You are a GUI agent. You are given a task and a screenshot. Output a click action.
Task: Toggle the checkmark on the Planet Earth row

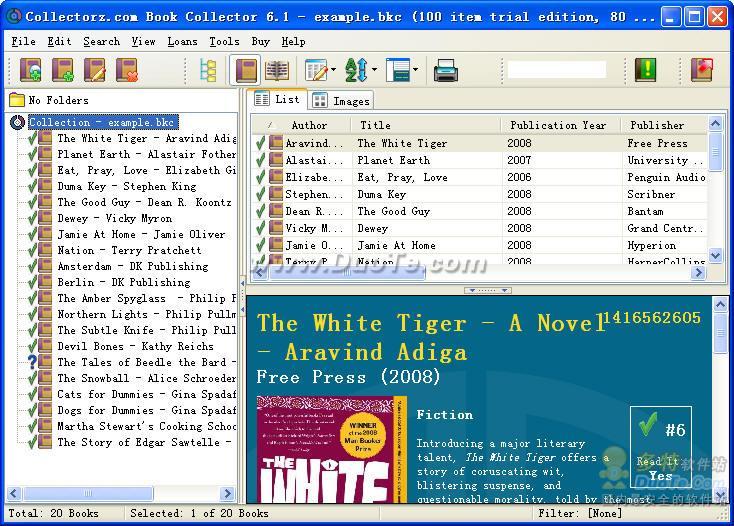pos(261,160)
